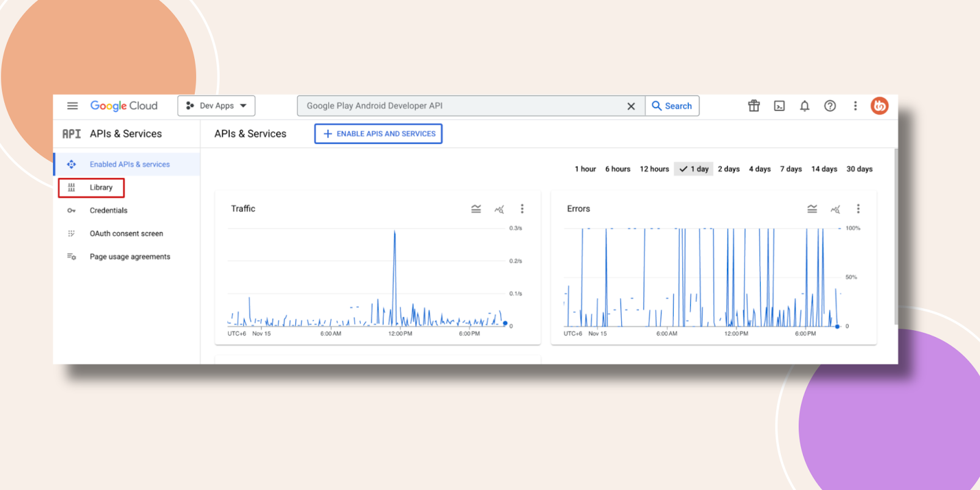Select the 2 days time range

(x=729, y=169)
